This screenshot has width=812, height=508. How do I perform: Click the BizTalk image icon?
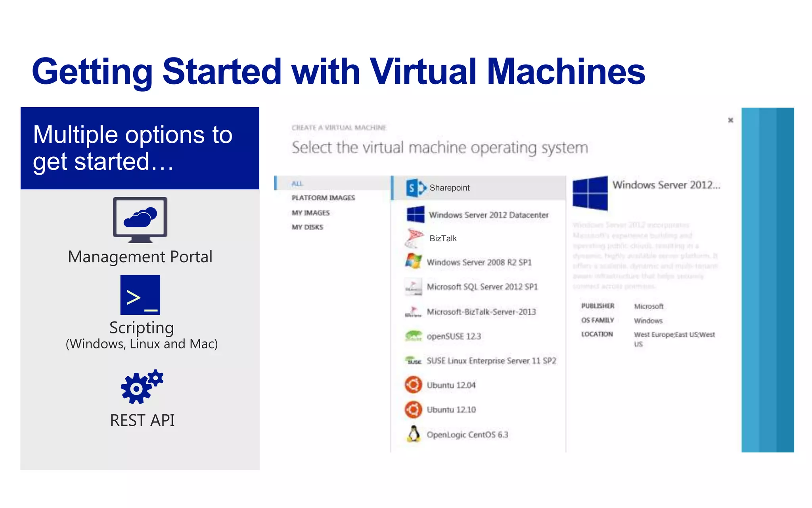click(414, 238)
